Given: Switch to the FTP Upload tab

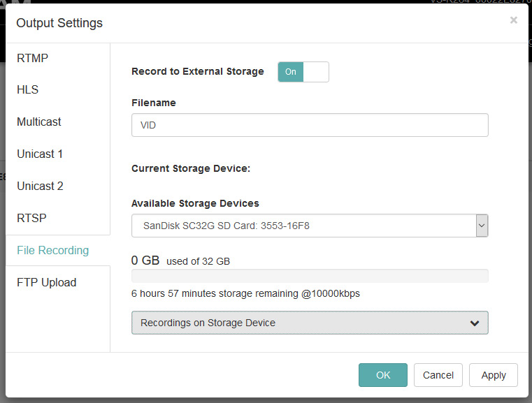Looking at the screenshot, I should (47, 283).
